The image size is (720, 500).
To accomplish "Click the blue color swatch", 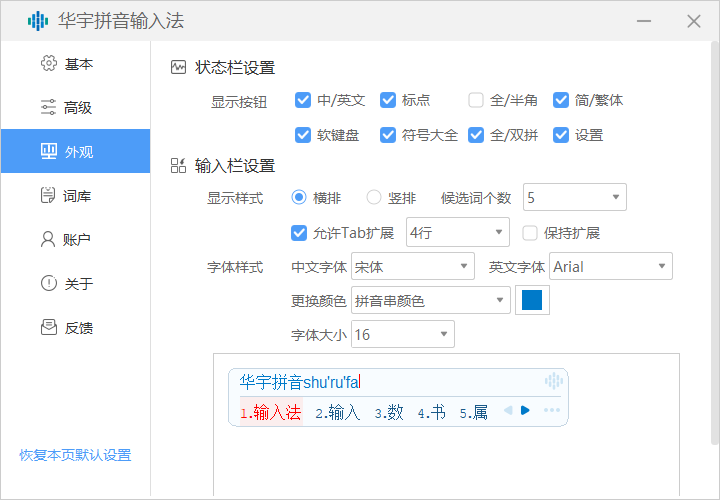I will [x=532, y=300].
